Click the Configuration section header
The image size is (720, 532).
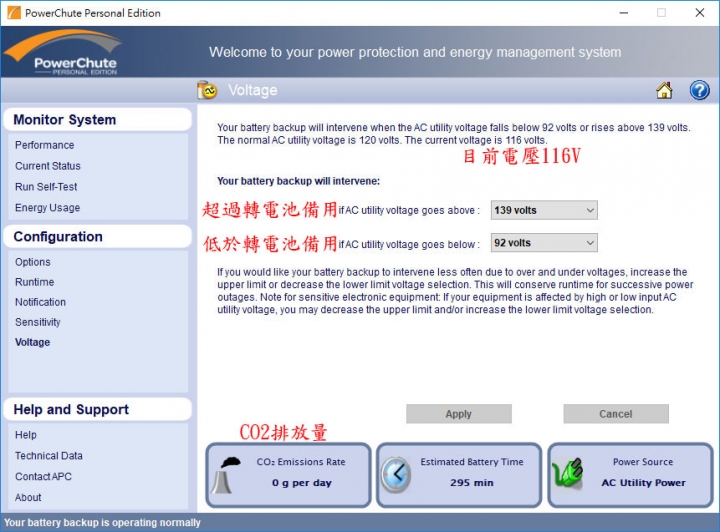97,236
